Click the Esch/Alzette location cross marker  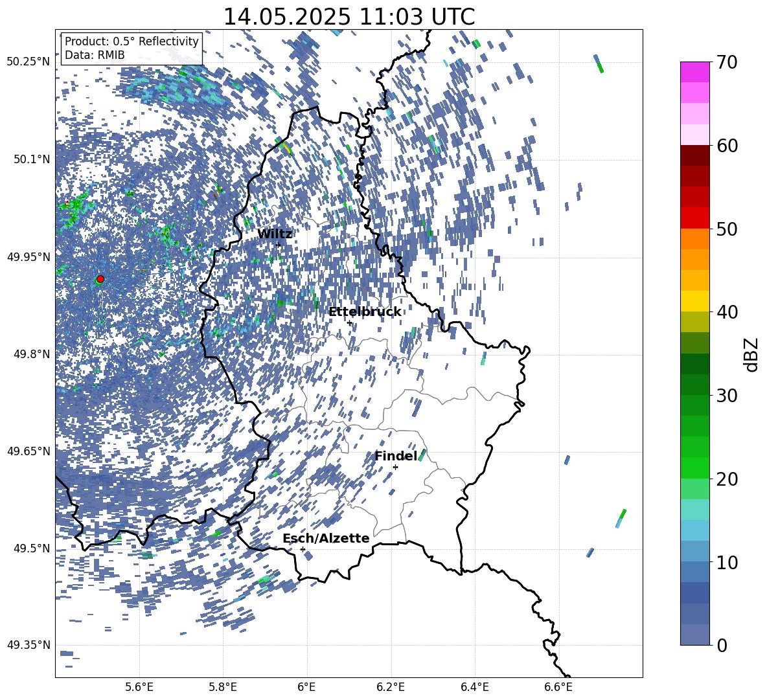pos(303,549)
